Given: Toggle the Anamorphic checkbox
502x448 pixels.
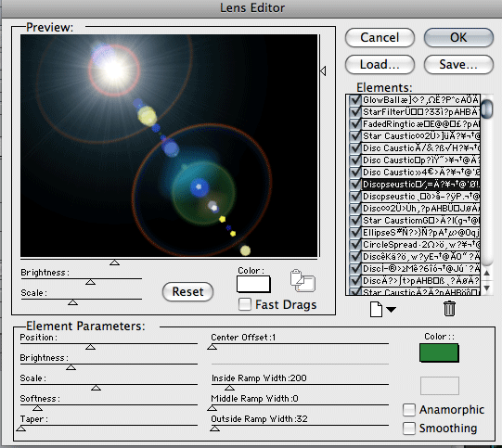Looking at the screenshot, I should click(x=409, y=410).
